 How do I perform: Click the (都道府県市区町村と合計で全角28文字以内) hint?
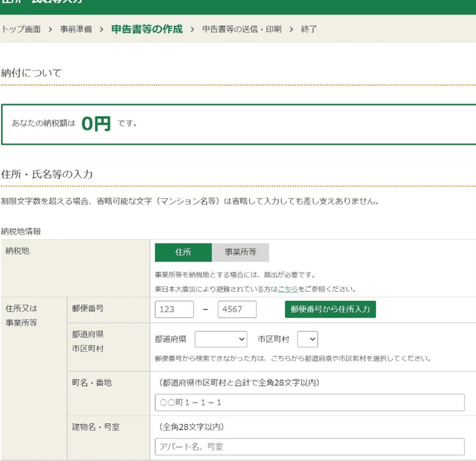239,382
